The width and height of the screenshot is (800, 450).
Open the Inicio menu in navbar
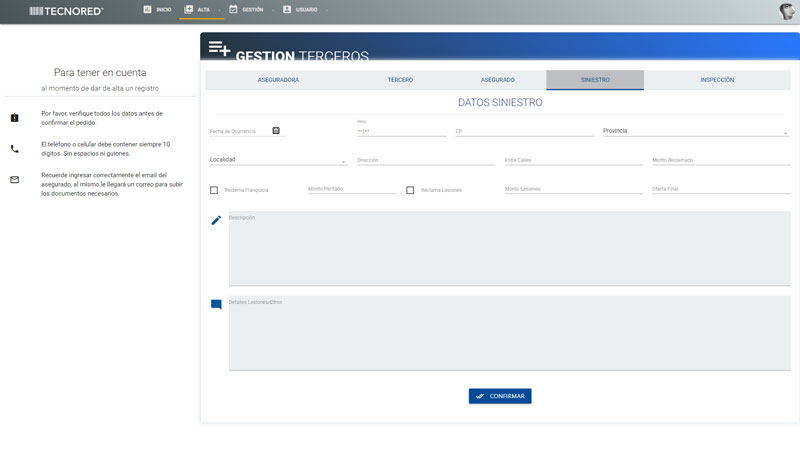pos(157,9)
